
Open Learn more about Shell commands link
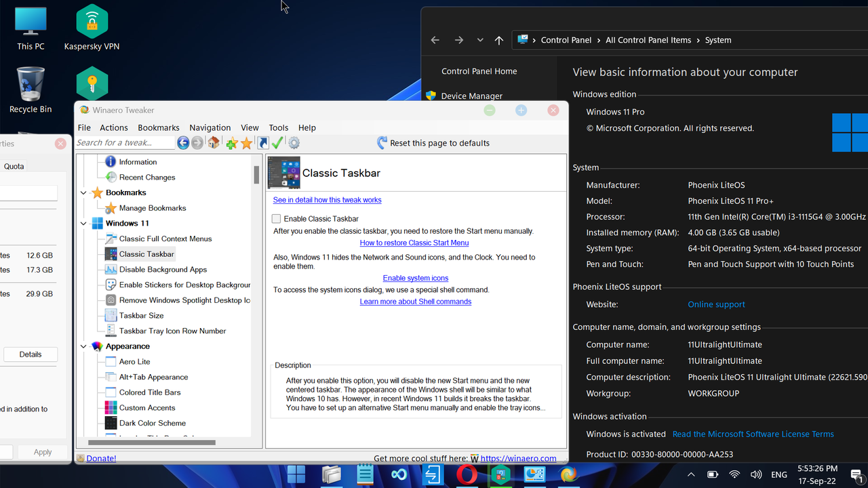[416, 302]
